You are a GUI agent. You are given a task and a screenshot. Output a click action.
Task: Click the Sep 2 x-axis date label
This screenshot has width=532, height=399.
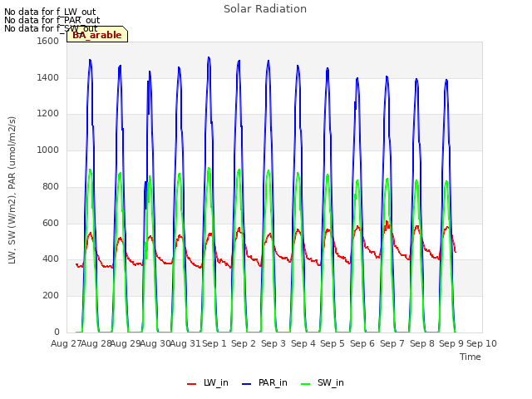[x=244, y=343]
